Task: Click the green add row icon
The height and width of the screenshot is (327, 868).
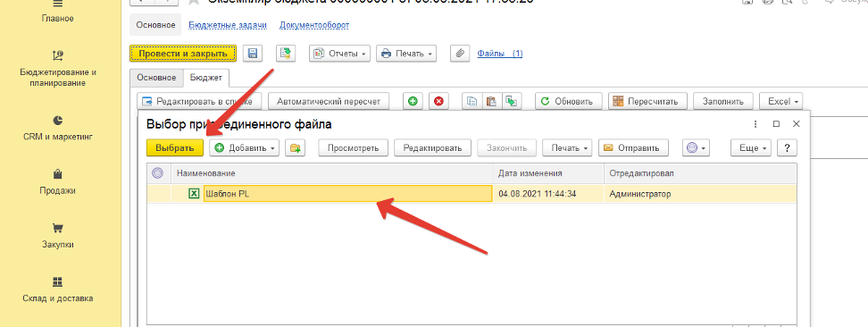Action: coord(413,102)
